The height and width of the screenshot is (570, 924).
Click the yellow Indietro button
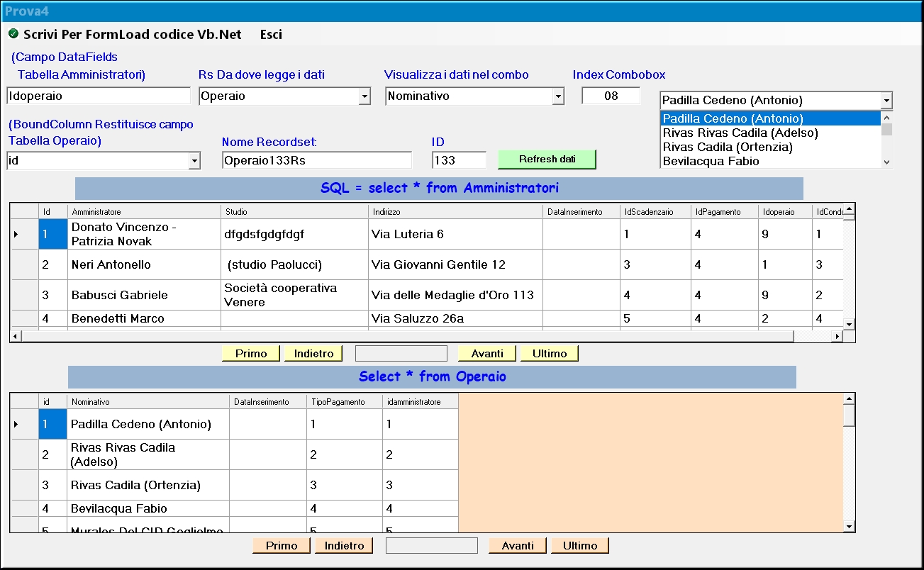(313, 353)
